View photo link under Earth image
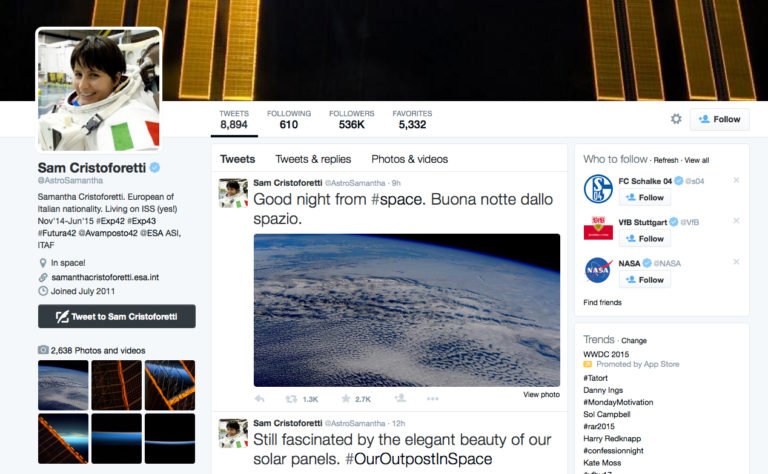Image resolution: width=768 pixels, height=474 pixels. 541,394
